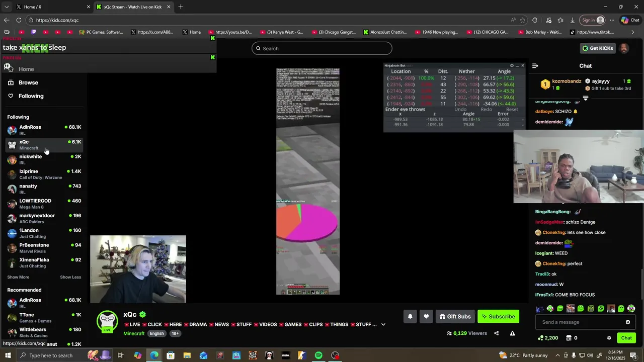Click the xQc channel avatar
The width and height of the screenshot is (644, 362).
(107, 322)
